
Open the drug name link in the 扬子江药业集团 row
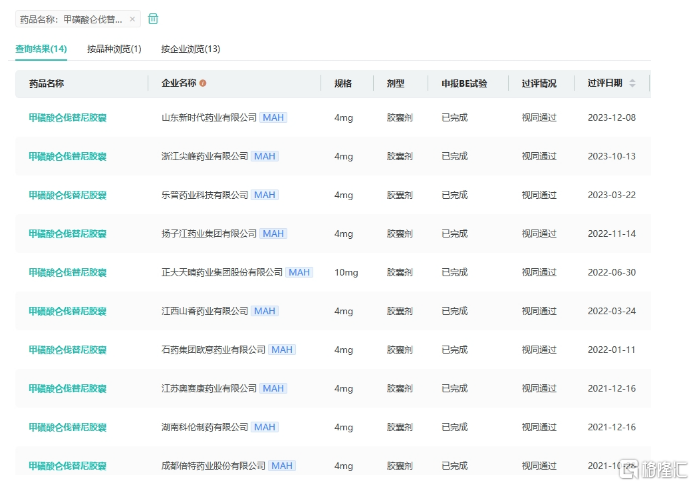(x=68, y=234)
